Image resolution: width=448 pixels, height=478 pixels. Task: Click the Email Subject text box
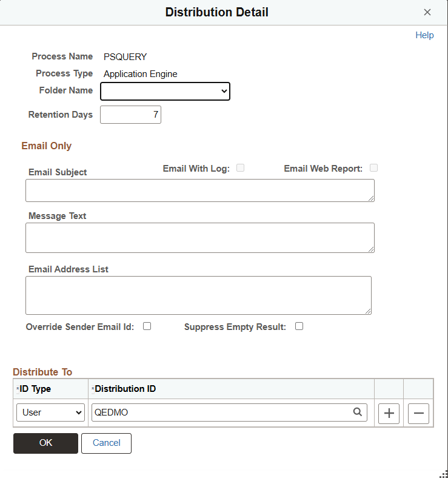[200, 190]
